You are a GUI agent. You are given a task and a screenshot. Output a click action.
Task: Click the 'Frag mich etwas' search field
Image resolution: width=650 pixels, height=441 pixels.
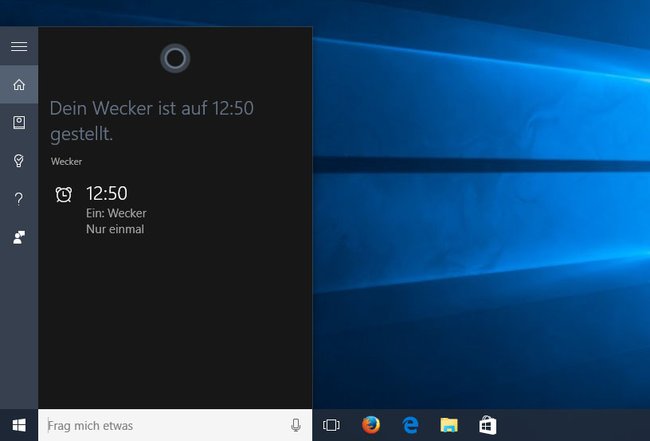(x=175, y=425)
